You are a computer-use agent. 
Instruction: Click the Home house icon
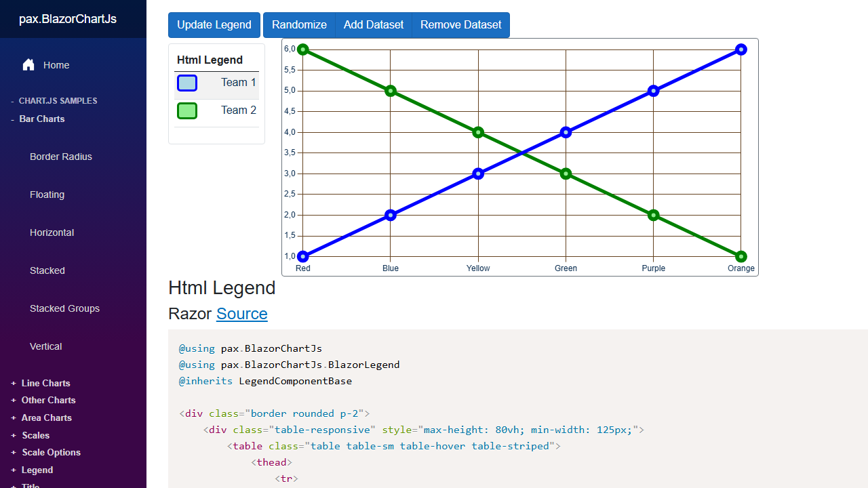28,65
